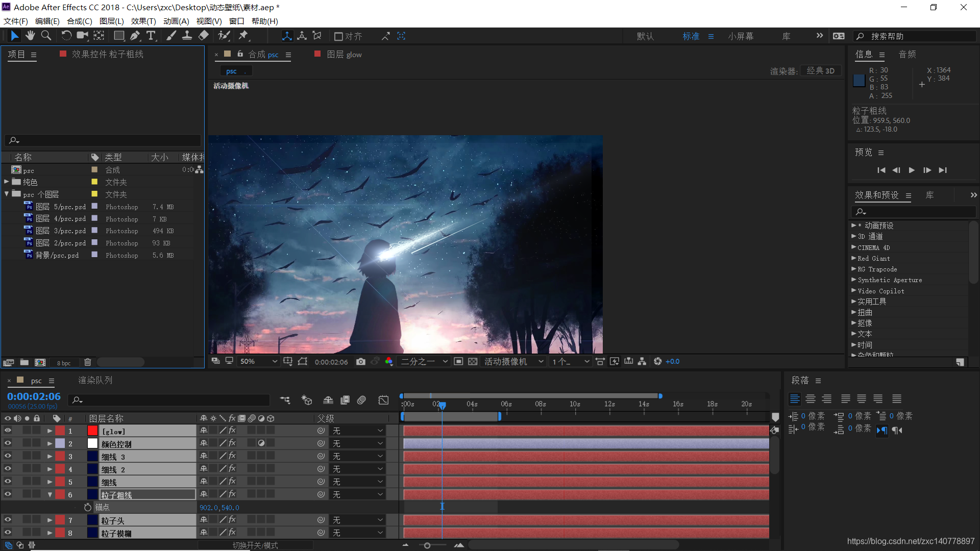Open the 动画(A) menu
980x551 pixels.
click(x=176, y=21)
